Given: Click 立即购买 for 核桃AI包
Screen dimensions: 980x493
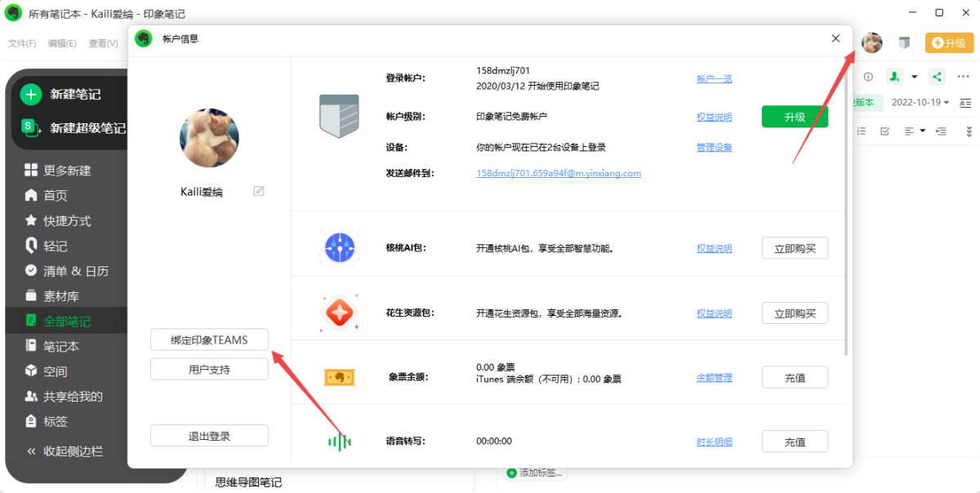Looking at the screenshot, I should [795, 248].
